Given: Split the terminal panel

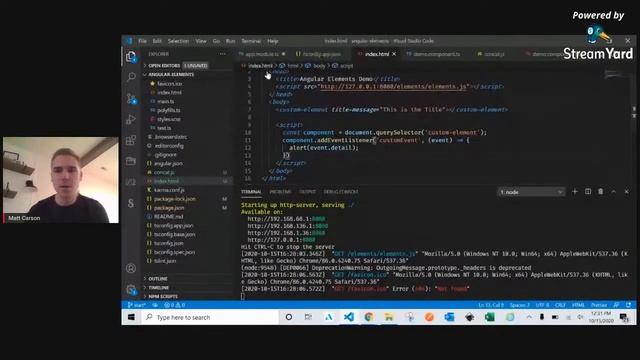Looking at the screenshot, I should pos(588,191).
